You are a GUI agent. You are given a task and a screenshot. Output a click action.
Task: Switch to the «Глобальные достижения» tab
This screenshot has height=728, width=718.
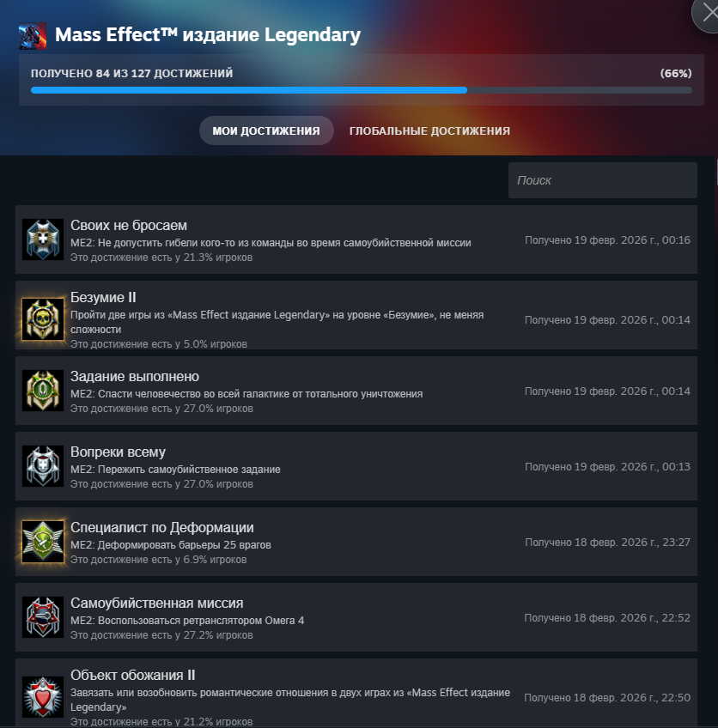coord(429,131)
